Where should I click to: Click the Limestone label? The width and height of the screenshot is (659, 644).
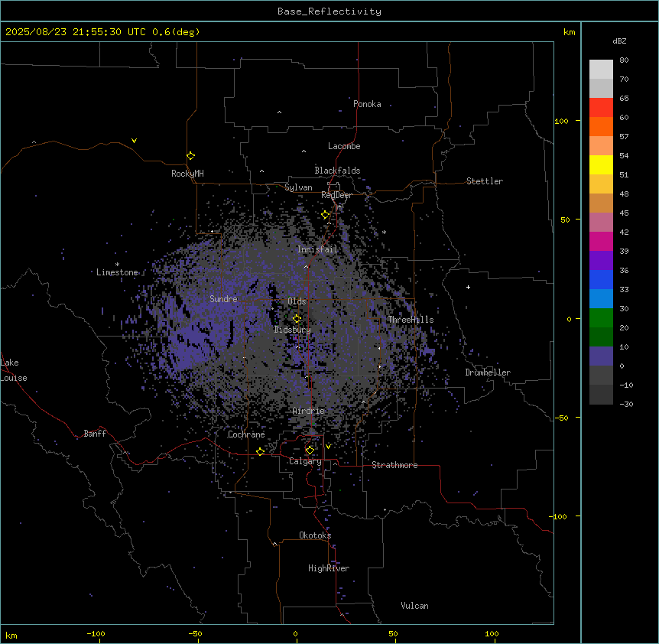pyautogui.click(x=117, y=272)
